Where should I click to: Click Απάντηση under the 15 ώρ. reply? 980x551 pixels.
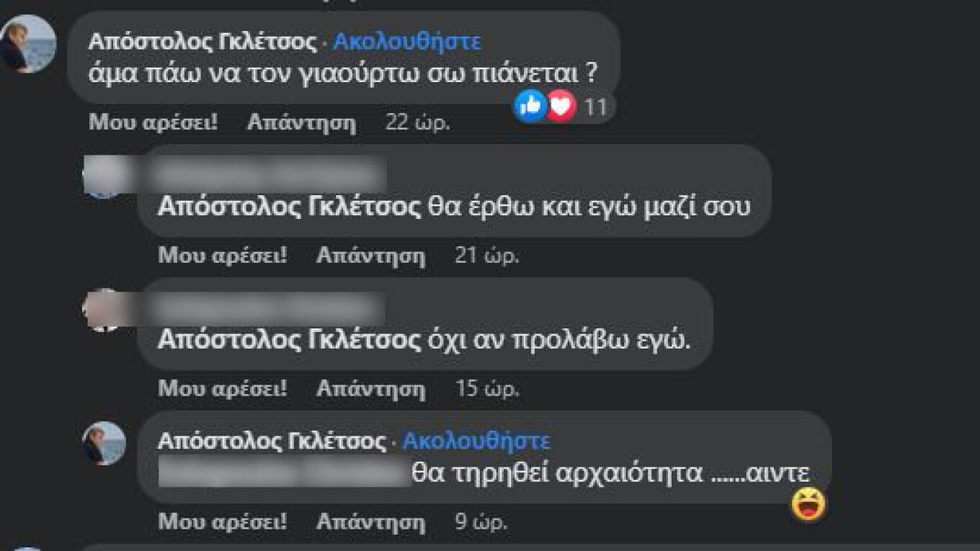click(370, 389)
